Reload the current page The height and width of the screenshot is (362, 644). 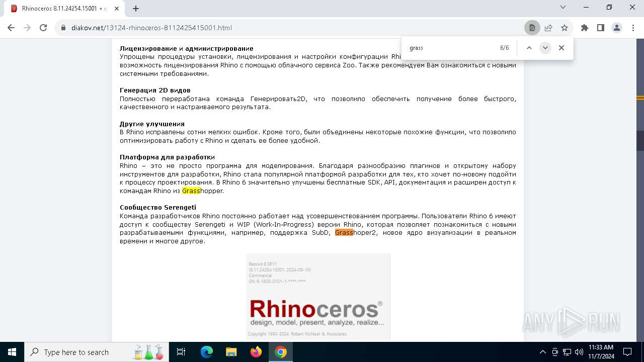[x=43, y=28]
